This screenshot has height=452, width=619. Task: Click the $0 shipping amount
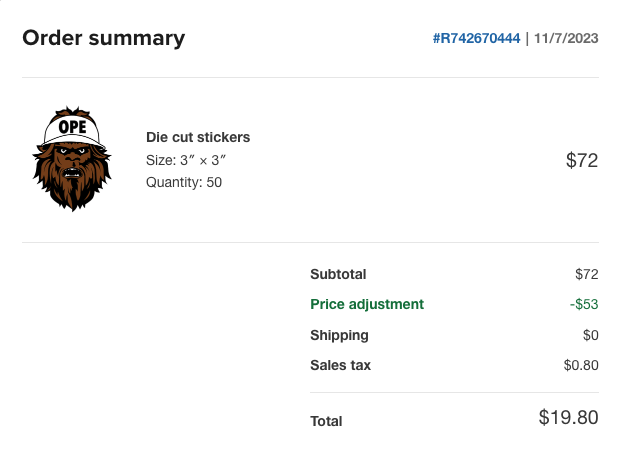(x=590, y=335)
